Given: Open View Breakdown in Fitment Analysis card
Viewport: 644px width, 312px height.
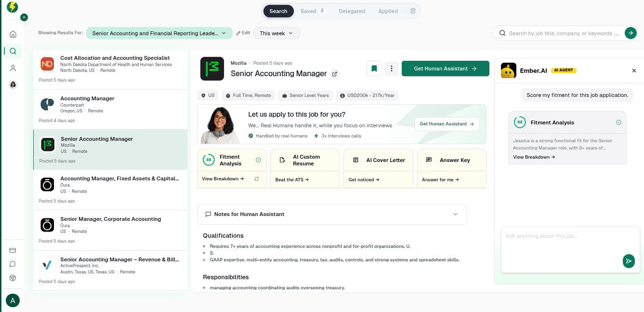Looking at the screenshot, I should tap(223, 179).
